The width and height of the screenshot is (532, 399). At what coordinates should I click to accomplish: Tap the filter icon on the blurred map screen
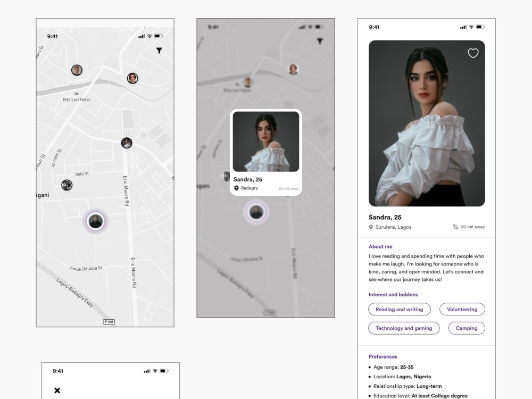pyautogui.click(x=320, y=41)
